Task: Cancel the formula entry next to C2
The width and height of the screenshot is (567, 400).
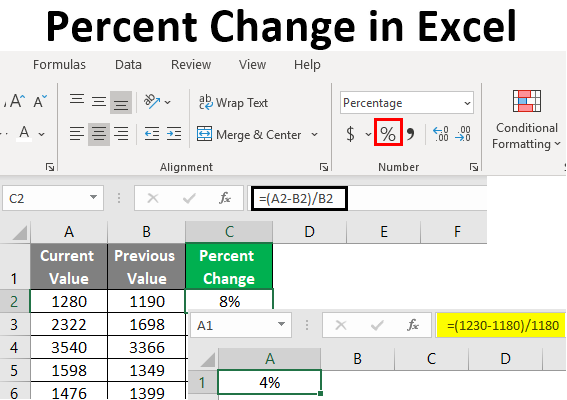Action: [153, 198]
